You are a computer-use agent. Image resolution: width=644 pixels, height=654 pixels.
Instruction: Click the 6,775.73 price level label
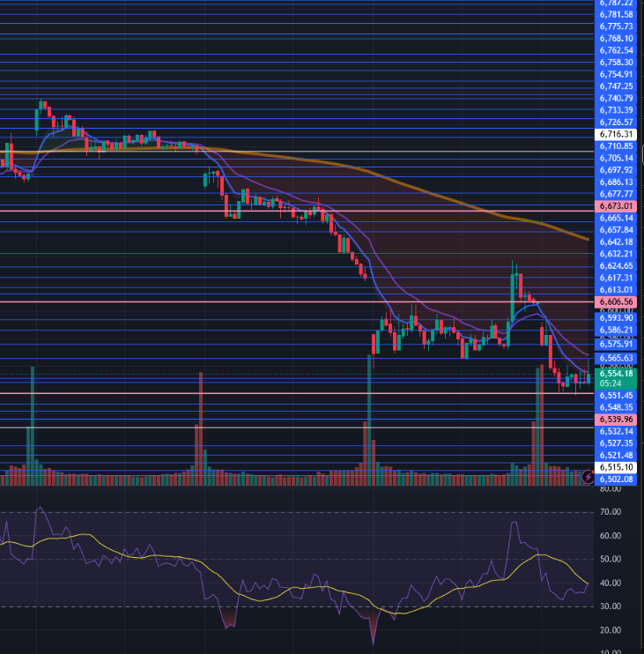[x=616, y=26]
